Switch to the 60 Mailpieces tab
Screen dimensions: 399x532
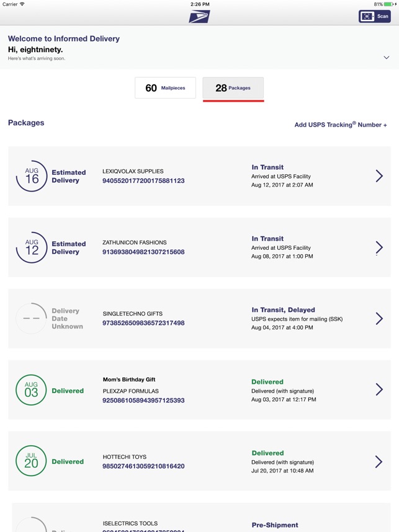click(165, 88)
